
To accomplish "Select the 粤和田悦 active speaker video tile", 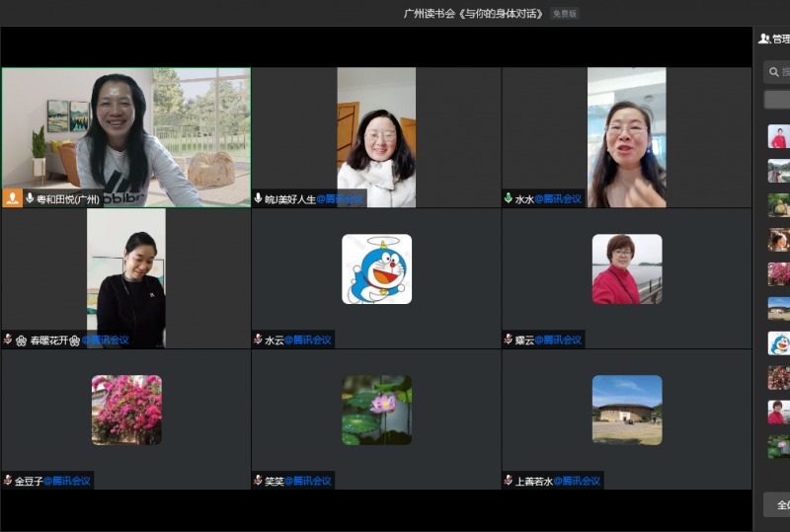I will coord(125,133).
